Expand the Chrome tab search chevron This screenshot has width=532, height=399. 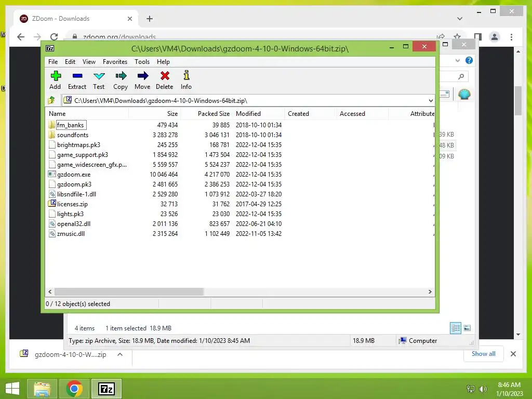[x=460, y=19]
